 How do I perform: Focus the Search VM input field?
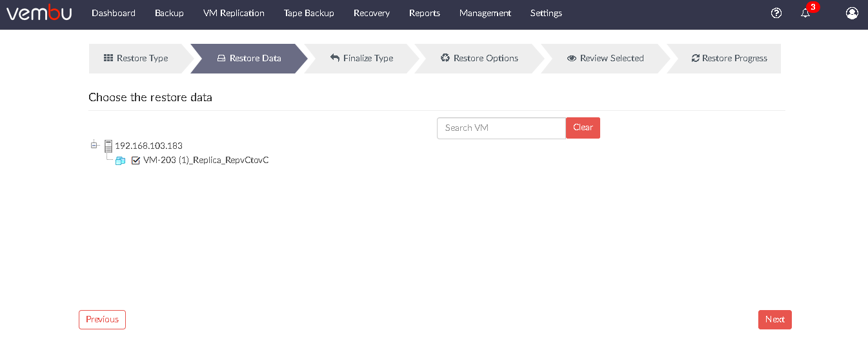(501, 128)
